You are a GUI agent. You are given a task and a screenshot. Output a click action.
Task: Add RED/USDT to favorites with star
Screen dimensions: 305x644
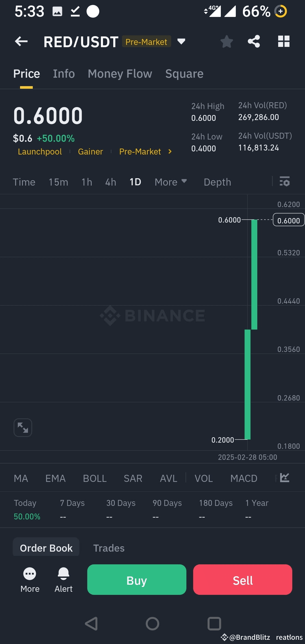226,42
